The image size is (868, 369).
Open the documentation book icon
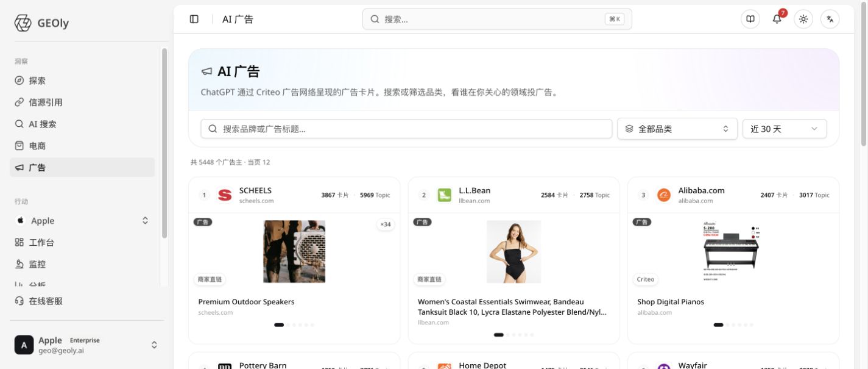(750, 19)
